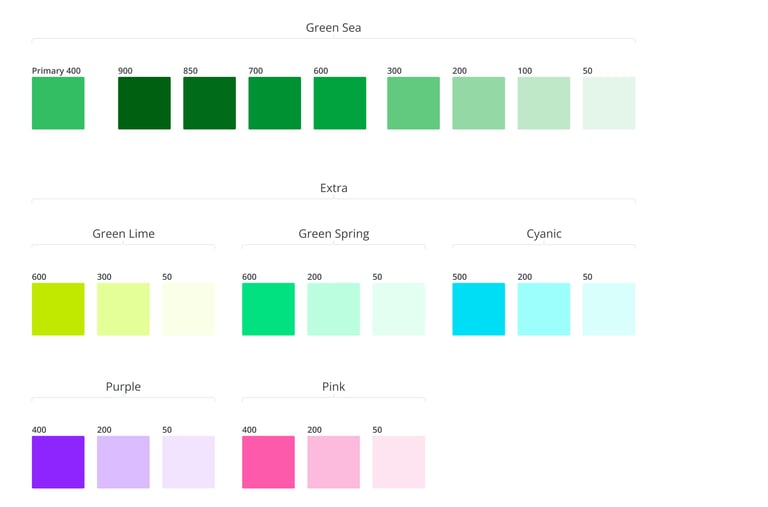Choose the Green Lime 300 swatch
Image resolution: width=768 pixels, height=507 pixels.
coord(123,309)
